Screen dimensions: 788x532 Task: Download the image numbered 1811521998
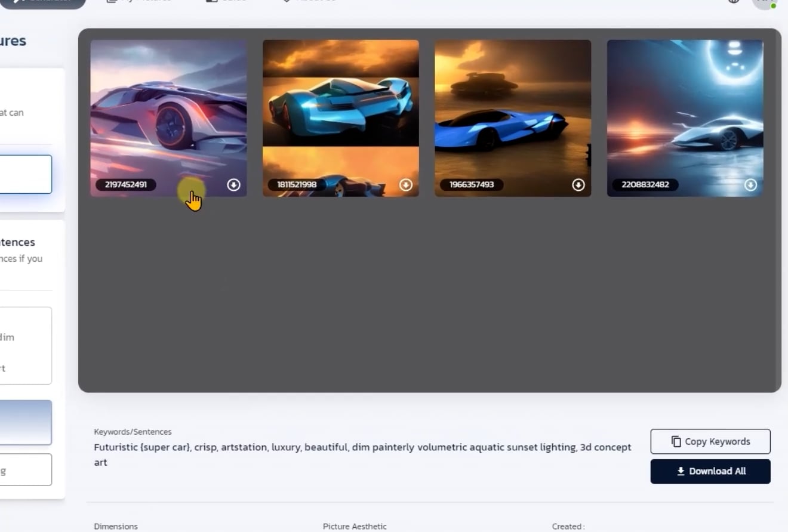coord(406,185)
